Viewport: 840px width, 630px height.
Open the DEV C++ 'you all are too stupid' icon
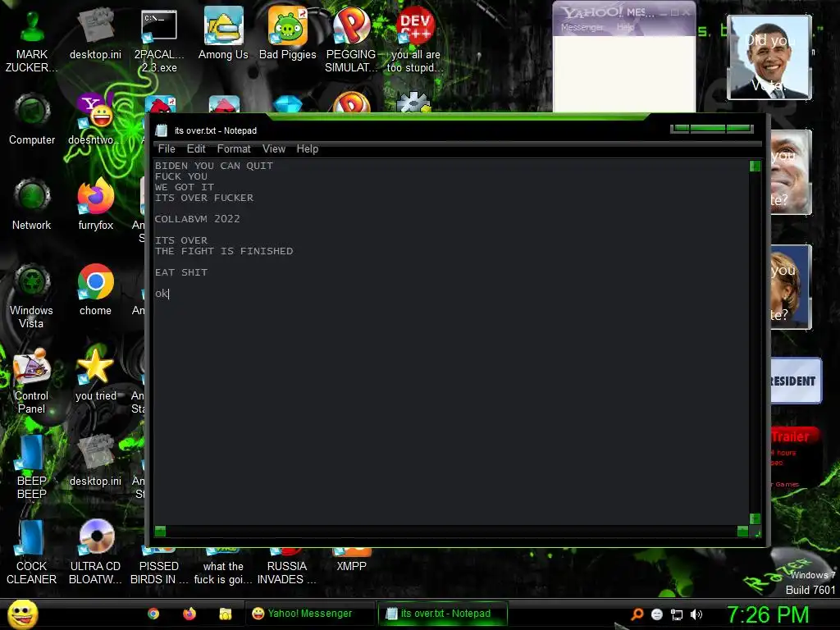(416, 41)
